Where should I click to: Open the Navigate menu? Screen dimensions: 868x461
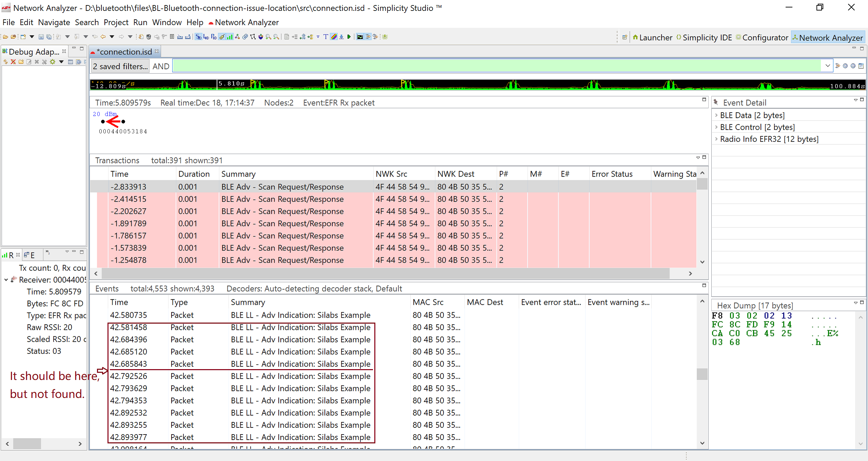point(54,22)
